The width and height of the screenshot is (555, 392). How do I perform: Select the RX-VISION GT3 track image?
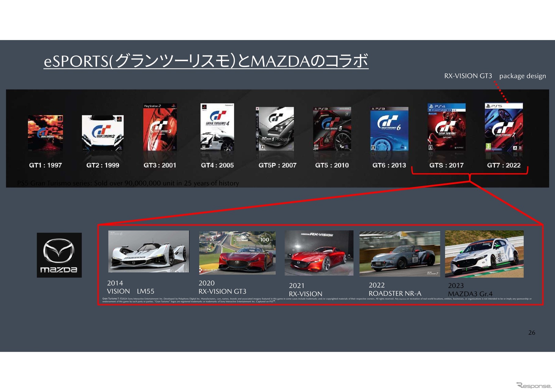(x=237, y=253)
